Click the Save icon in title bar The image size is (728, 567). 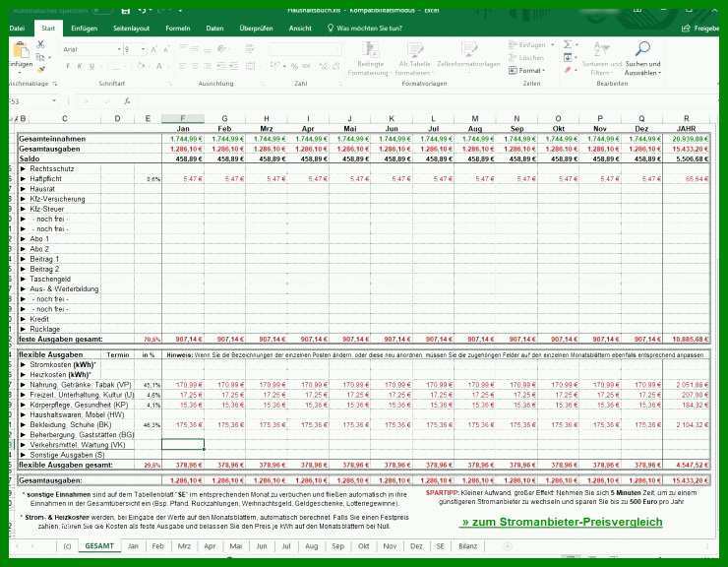click(x=126, y=10)
